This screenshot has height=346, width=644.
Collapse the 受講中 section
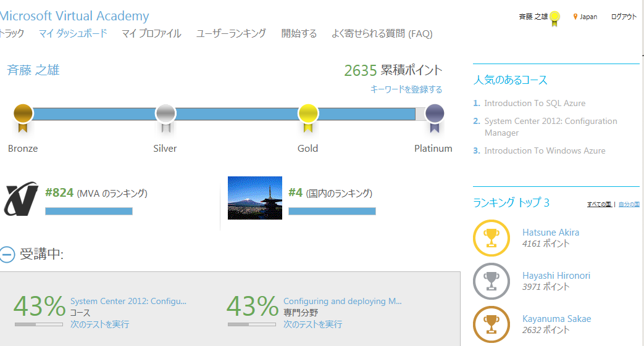click(x=7, y=254)
